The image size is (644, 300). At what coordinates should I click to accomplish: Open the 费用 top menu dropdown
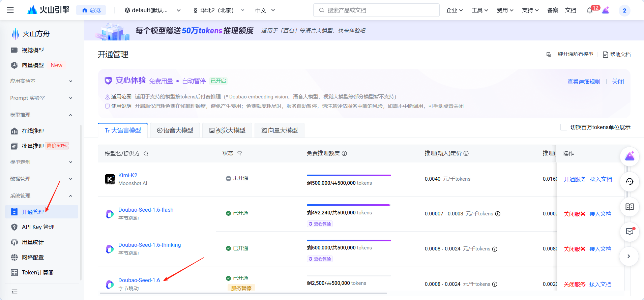click(505, 10)
